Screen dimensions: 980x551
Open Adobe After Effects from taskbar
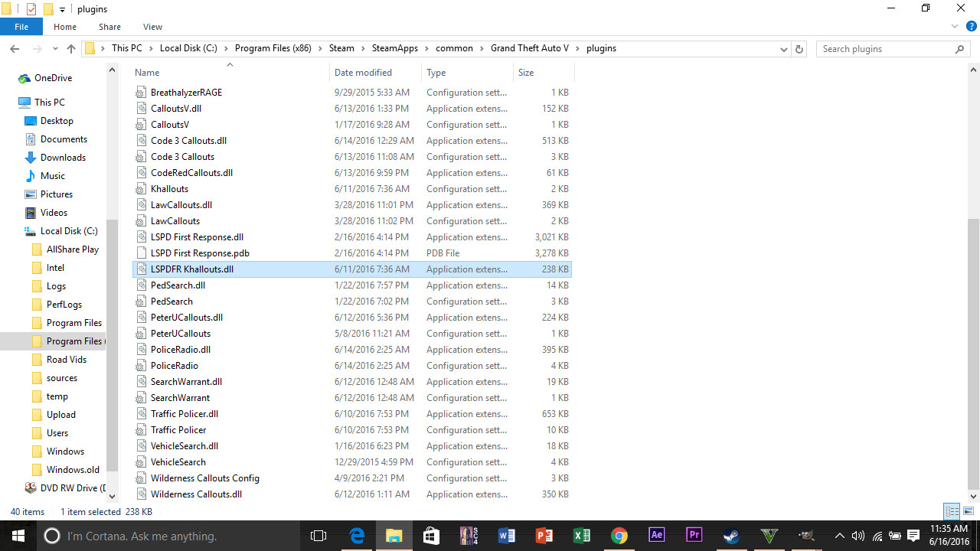pyautogui.click(x=656, y=536)
